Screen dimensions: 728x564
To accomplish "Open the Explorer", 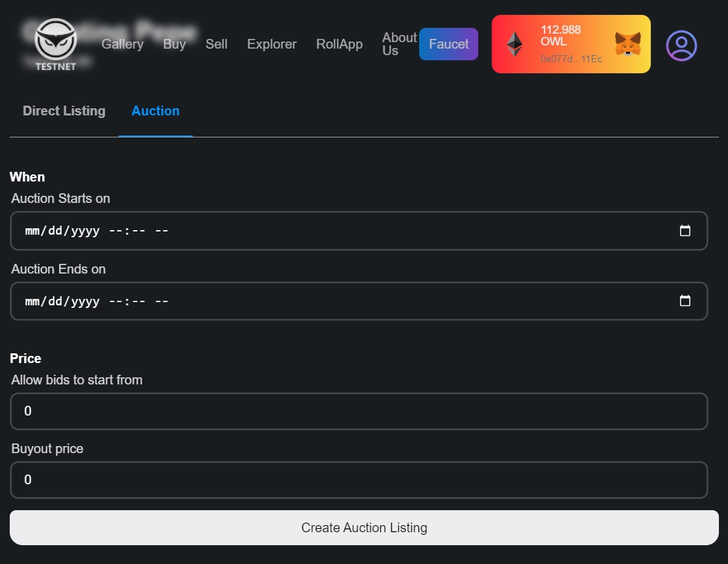I will point(271,44).
